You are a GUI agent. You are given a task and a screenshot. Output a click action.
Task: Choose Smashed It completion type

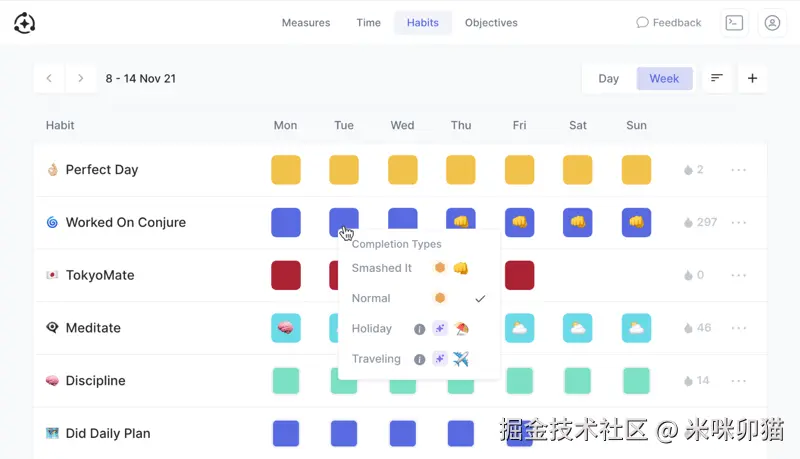coord(419,268)
